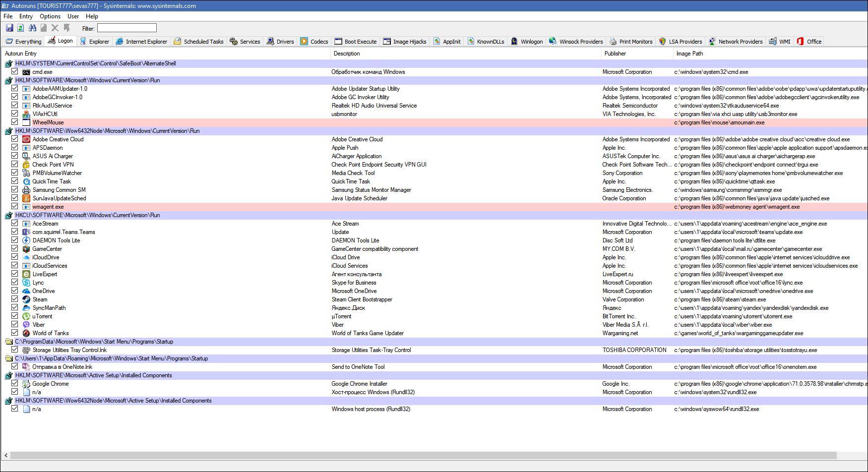
Task: Click the LiveExpert entry icon
Action: click(x=26, y=274)
